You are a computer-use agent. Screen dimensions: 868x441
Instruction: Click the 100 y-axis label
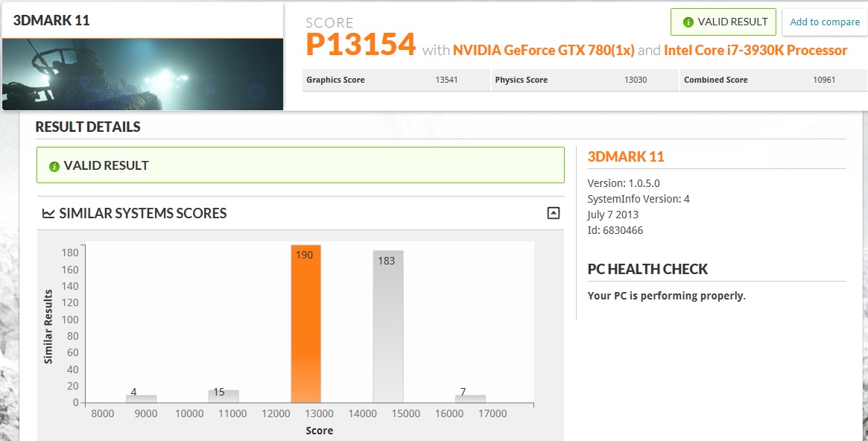(70, 320)
